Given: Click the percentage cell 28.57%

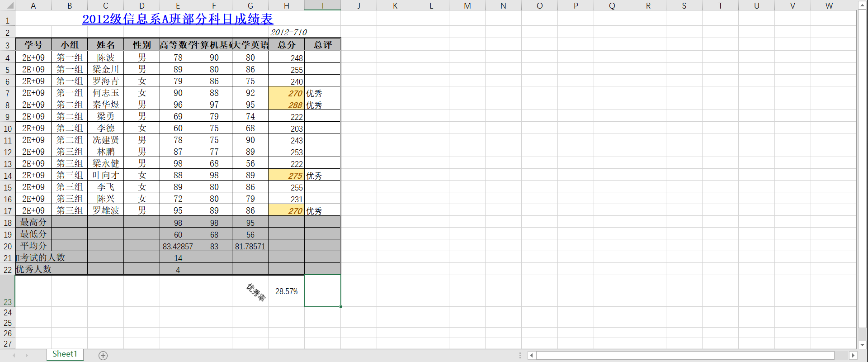Looking at the screenshot, I should point(286,291).
